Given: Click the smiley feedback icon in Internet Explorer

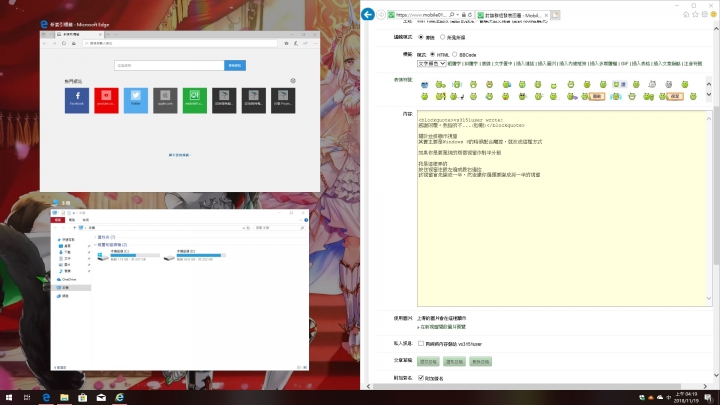Looking at the screenshot, I should [x=714, y=15].
